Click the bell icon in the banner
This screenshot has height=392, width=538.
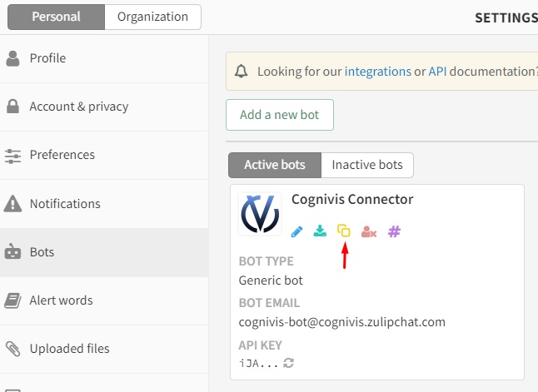click(x=242, y=72)
